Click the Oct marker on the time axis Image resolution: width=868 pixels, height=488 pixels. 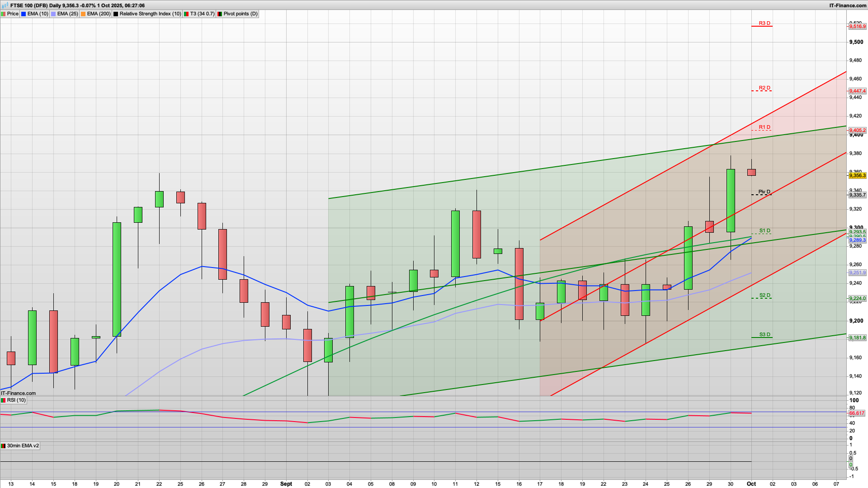pos(751,484)
